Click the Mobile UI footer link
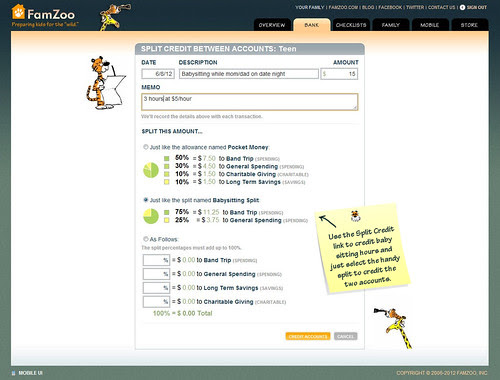Viewport: 500px width, 380px height. tap(30, 373)
